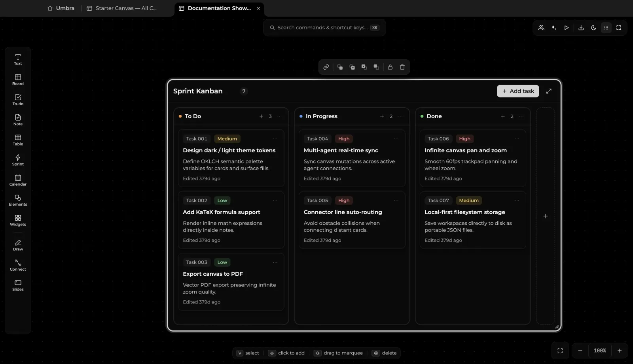Select the Connect tool
The width and height of the screenshot is (633, 364).
click(x=18, y=265)
